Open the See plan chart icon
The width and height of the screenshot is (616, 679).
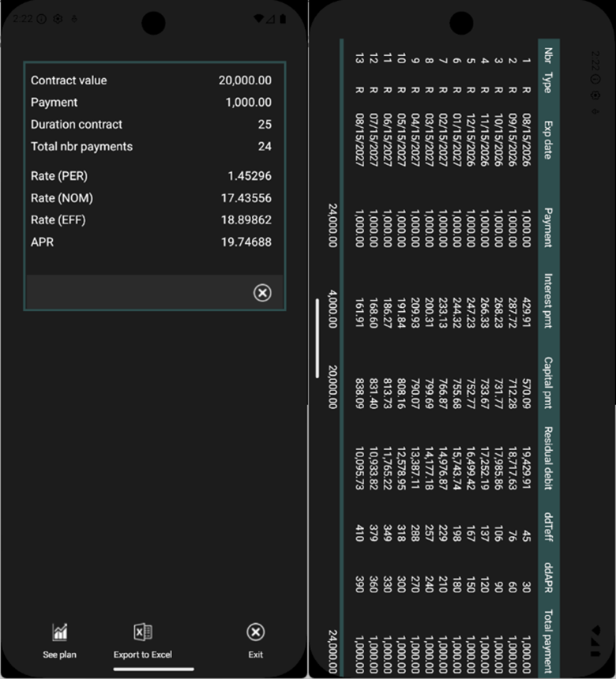[x=60, y=632]
